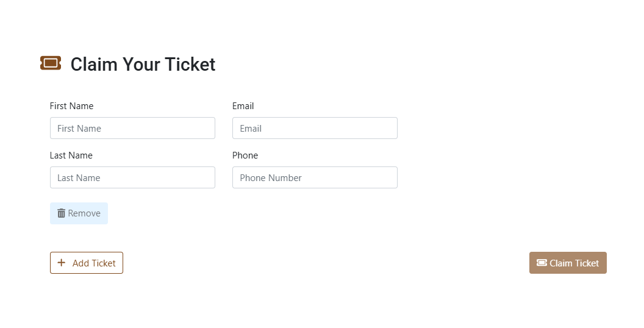The width and height of the screenshot is (644, 328).
Task: Click the 'Email' label above its field
Action: pos(243,106)
